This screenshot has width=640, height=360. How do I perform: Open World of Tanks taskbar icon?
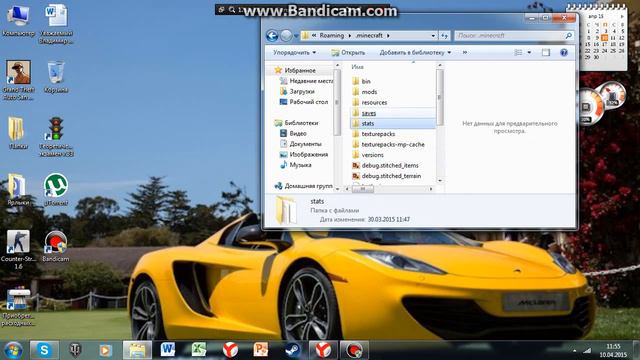(76, 350)
